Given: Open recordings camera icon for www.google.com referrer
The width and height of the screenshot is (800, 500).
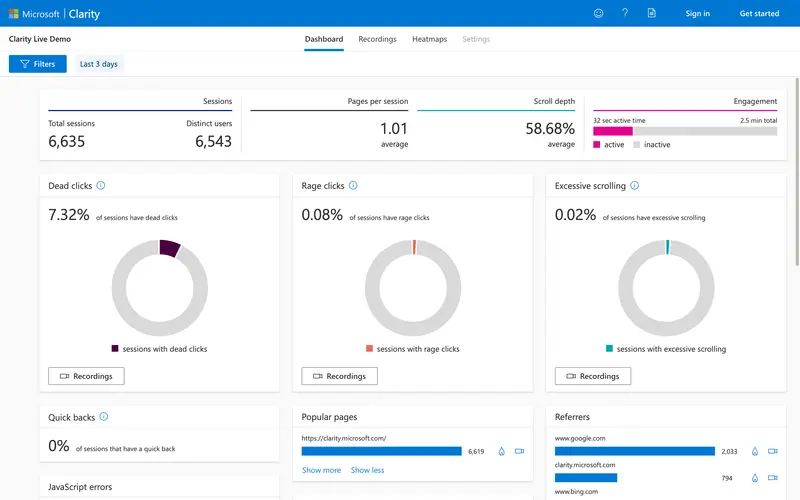Looking at the screenshot, I should pos(773,451).
